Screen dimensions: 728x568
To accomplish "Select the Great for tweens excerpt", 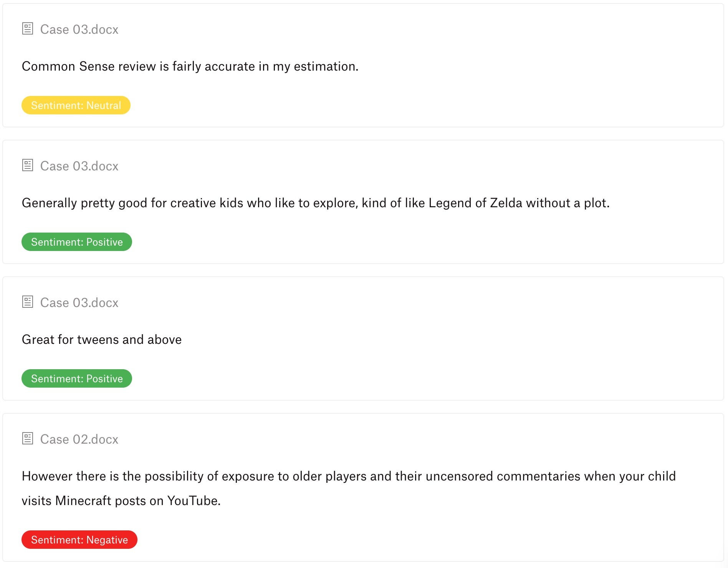I will [102, 340].
